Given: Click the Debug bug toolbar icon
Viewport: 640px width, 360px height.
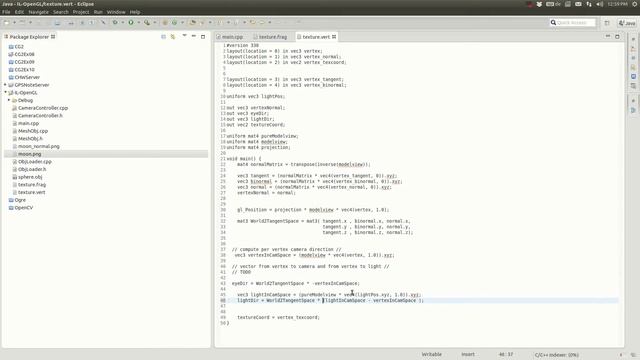Looking at the screenshot, I should [x=115, y=22].
